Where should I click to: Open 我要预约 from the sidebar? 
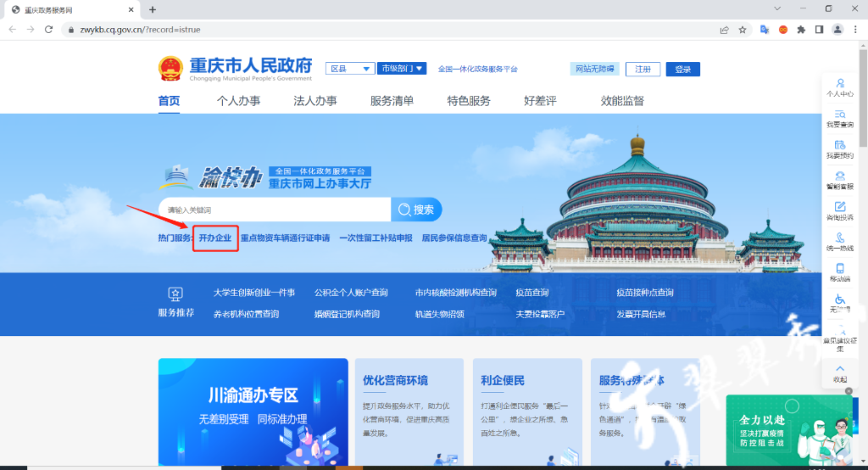click(x=839, y=150)
